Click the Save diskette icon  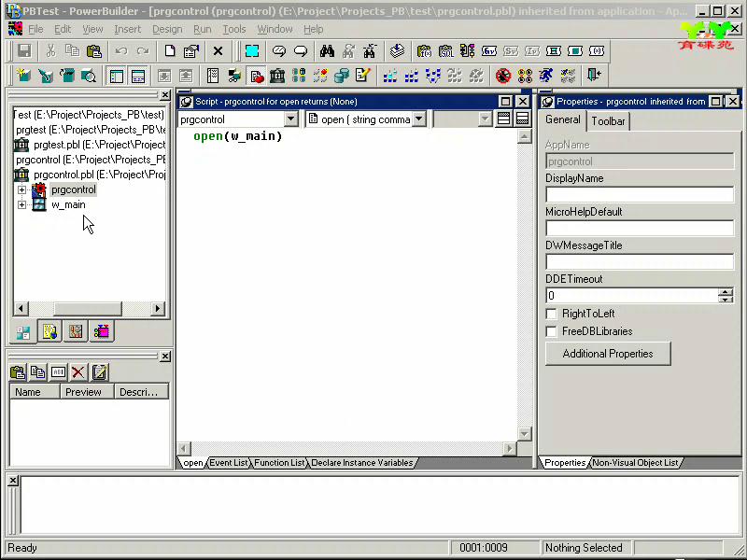coord(24,51)
